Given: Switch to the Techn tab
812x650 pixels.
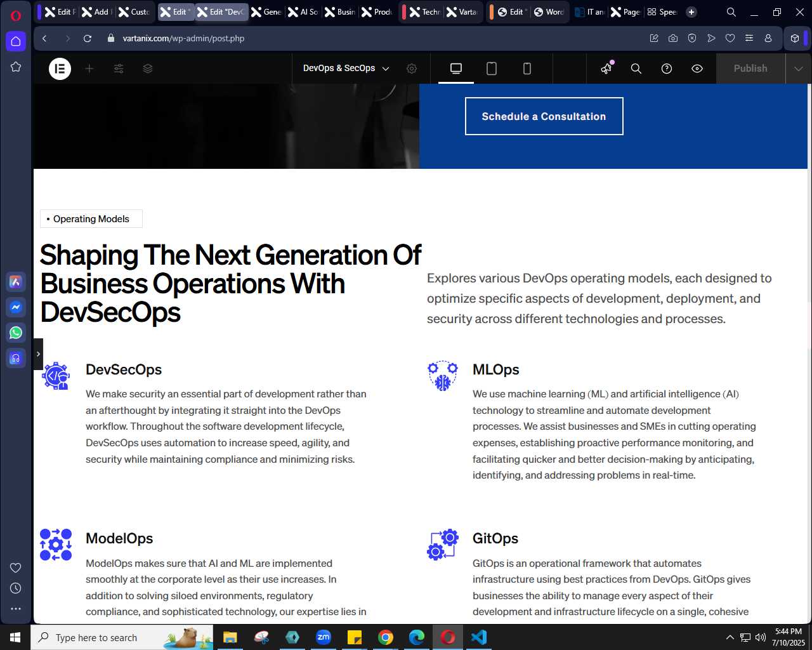Looking at the screenshot, I should point(424,12).
